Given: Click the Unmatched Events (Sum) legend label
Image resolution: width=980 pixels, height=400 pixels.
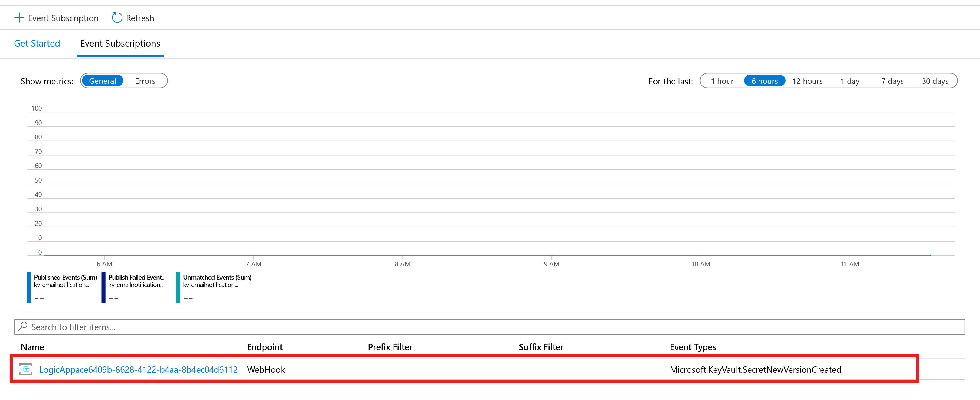Looking at the screenshot, I should pos(217,277).
